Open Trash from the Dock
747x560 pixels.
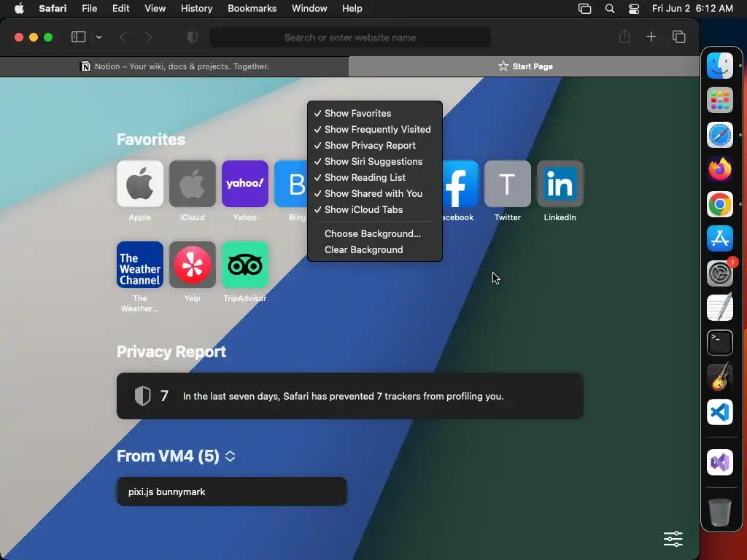coord(720,512)
